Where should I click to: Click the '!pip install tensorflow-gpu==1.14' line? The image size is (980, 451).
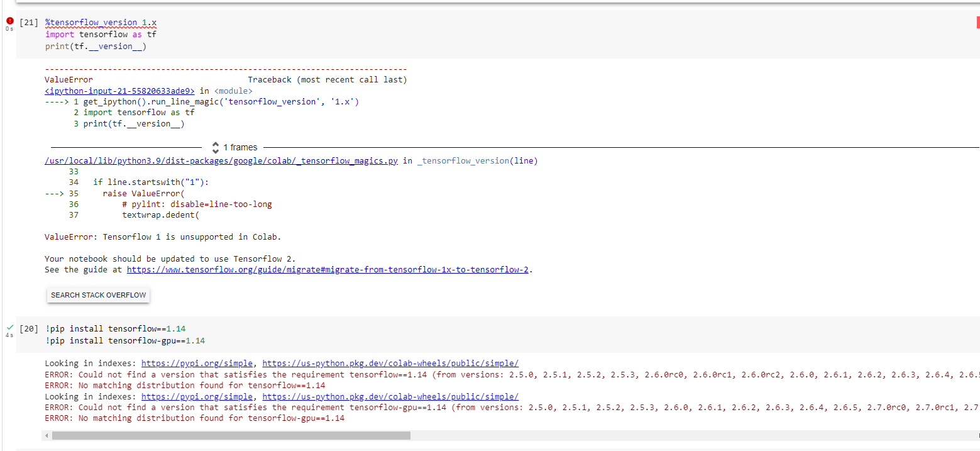124,340
